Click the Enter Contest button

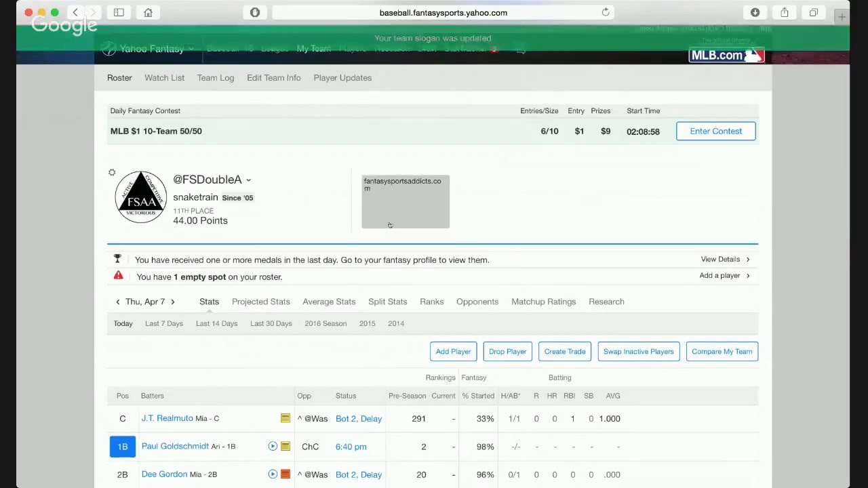tap(716, 131)
